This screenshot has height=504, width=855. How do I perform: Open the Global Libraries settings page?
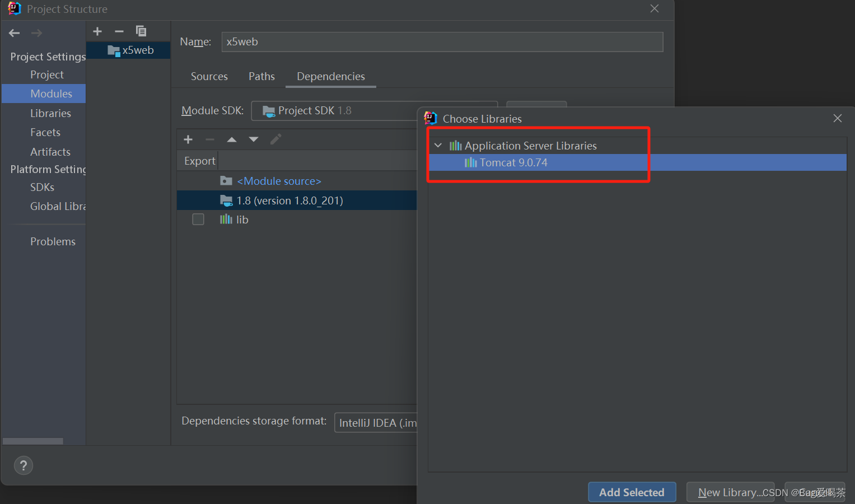tap(58, 207)
